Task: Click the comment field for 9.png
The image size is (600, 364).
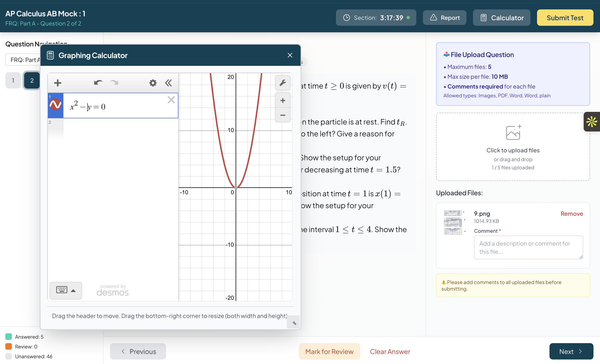Action: pos(528,247)
